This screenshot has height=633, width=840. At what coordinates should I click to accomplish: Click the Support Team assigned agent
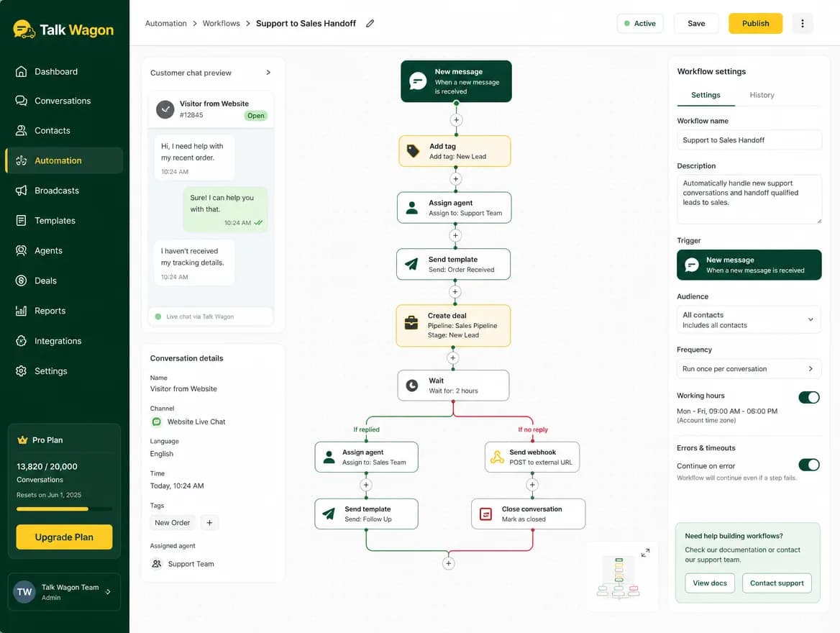183,564
